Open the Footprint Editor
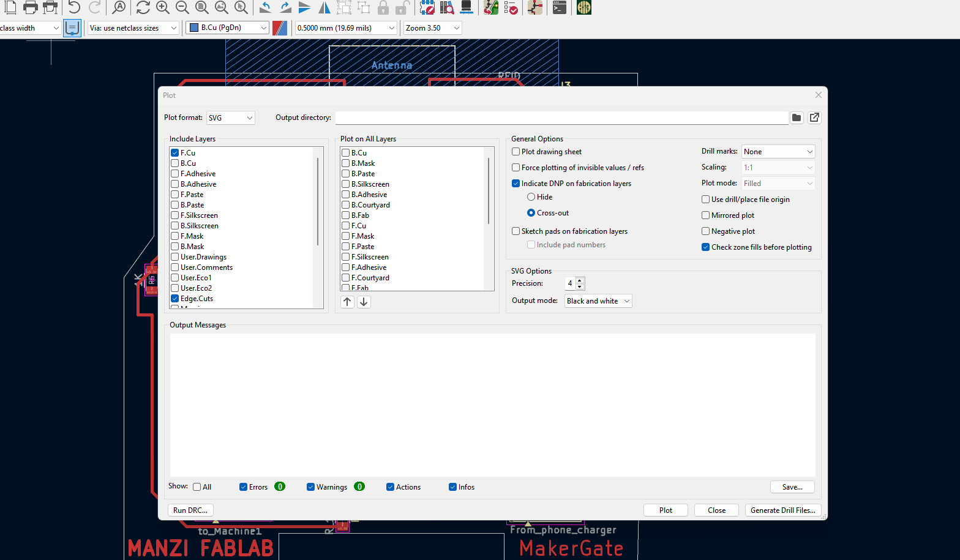Image resolution: width=960 pixels, height=560 pixels. click(x=427, y=7)
